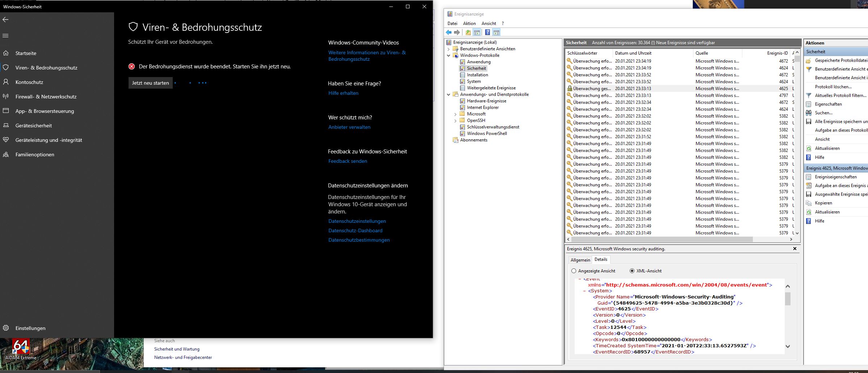
Task: Click the Ausgewählte Ereignisse speichern disk icon
Action: coord(809,194)
